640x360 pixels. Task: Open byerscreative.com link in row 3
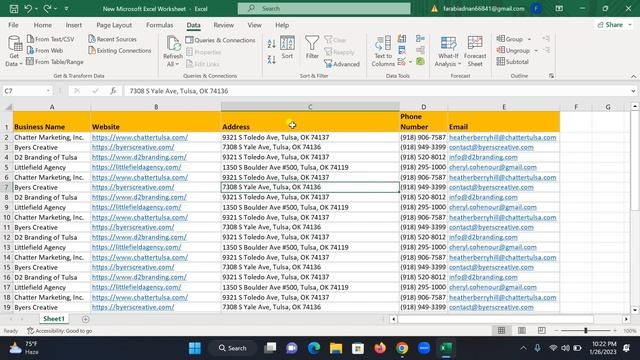pyautogui.click(x=133, y=147)
